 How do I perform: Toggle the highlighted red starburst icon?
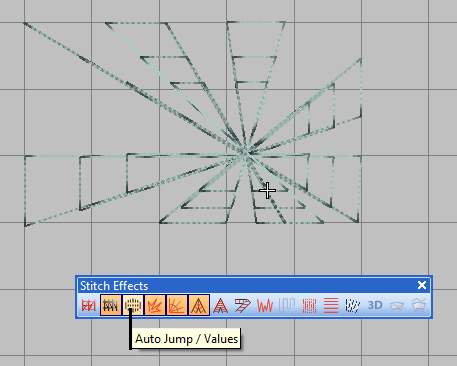pyautogui.click(x=155, y=305)
